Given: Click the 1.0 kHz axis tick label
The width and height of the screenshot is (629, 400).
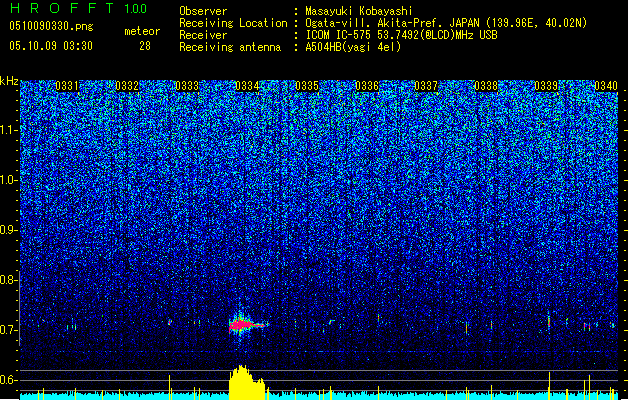Looking at the screenshot, I should [8, 180].
